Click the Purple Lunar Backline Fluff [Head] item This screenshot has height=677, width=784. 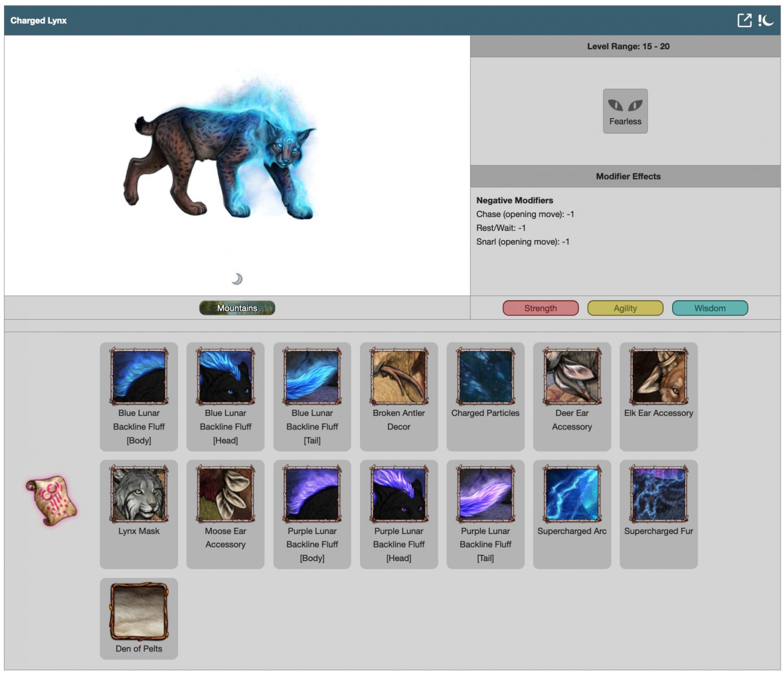pyautogui.click(x=399, y=494)
